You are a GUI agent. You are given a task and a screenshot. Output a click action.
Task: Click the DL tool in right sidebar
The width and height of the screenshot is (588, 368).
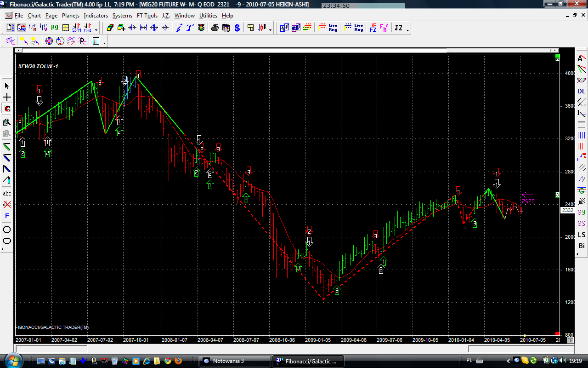(582, 91)
